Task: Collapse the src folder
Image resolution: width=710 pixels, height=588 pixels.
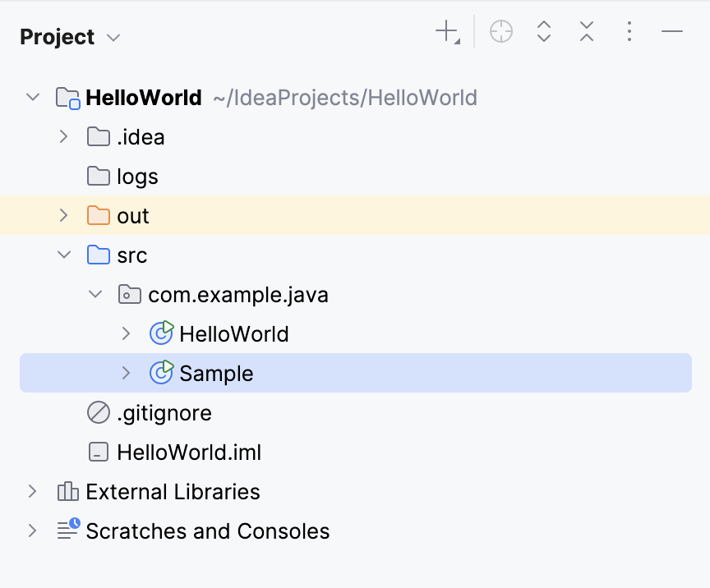Action: pyautogui.click(x=64, y=255)
